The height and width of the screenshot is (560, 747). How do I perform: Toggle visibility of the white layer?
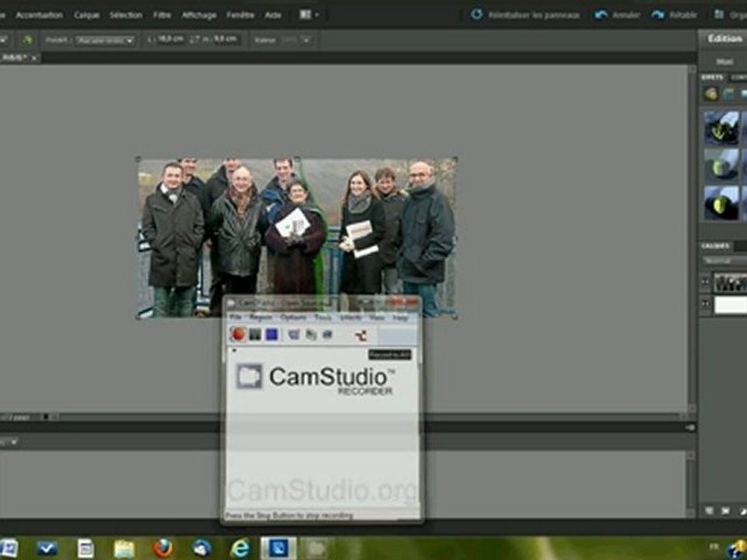706,304
